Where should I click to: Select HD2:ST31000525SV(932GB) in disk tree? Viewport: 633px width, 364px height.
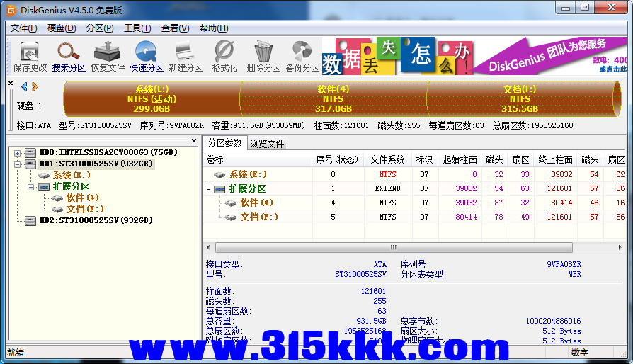pyautogui.click(x=96, y=220)
